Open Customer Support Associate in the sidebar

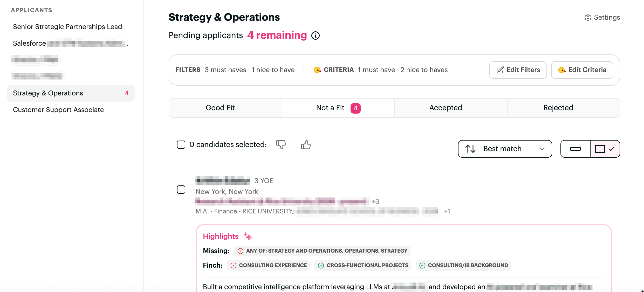pyautogui.click(x=58, y=110)
